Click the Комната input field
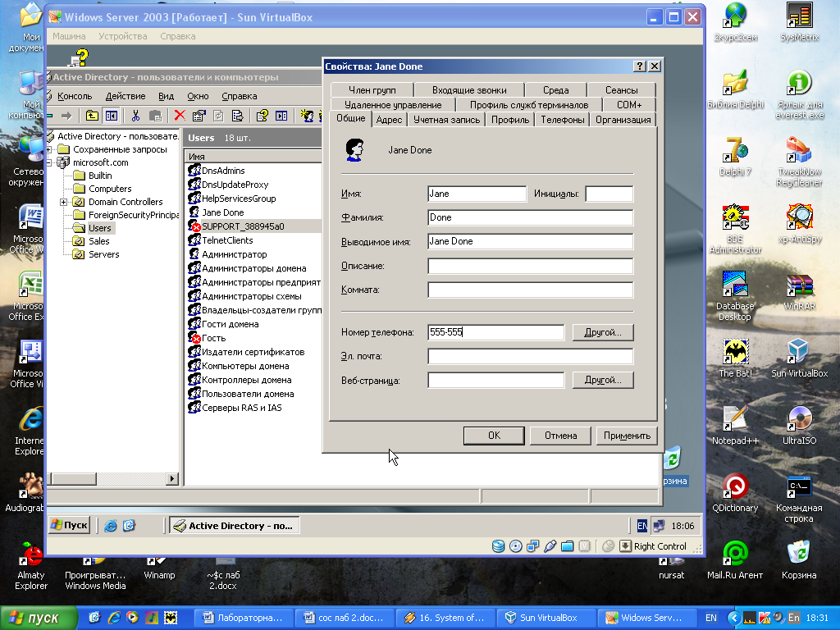 click(531, 290)
